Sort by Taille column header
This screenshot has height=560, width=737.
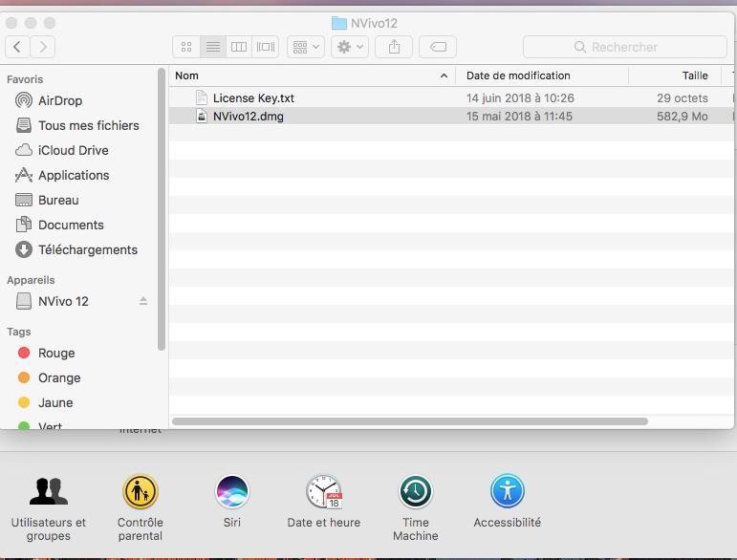694,75
